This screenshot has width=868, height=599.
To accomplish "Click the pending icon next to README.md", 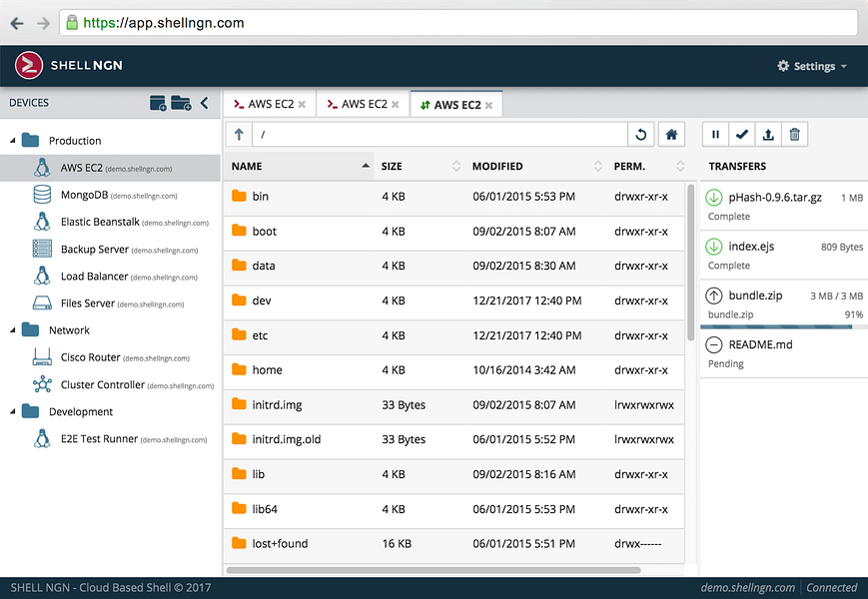I will tap(714, 344).
